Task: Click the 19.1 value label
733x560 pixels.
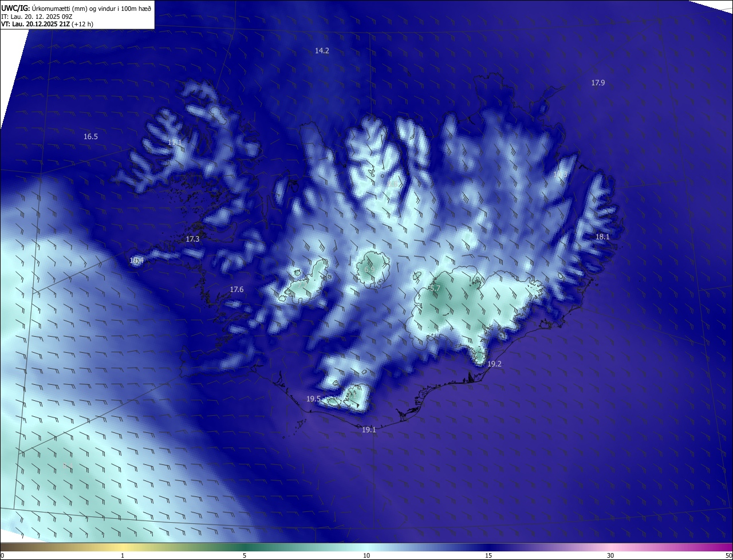Action: (x=369, y=429)
